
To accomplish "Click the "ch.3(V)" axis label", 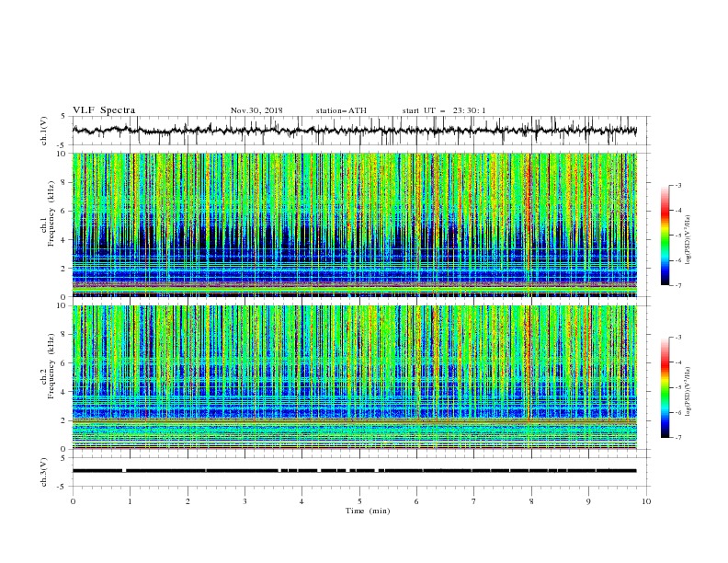I will (x=44, y=472).
